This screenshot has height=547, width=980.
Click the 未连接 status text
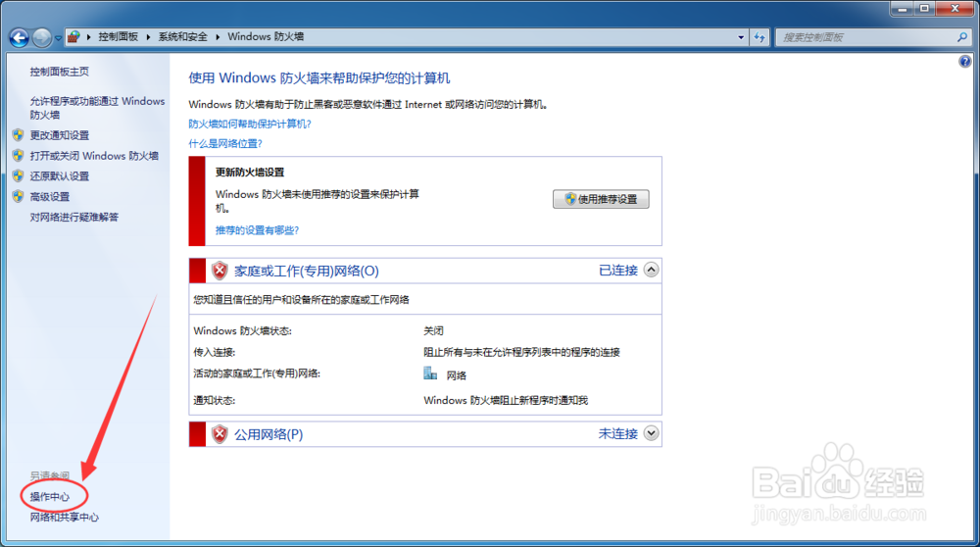[x=618, y=434]
